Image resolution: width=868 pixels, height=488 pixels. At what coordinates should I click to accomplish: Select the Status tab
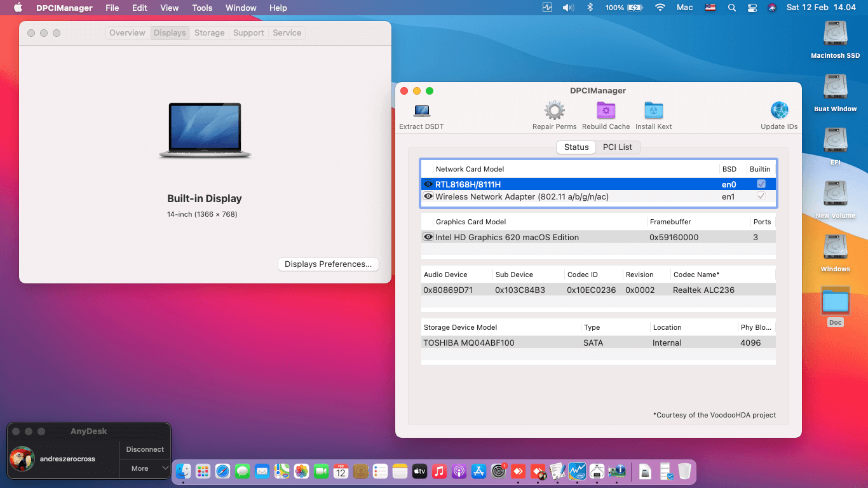click(x=576, y=147)
